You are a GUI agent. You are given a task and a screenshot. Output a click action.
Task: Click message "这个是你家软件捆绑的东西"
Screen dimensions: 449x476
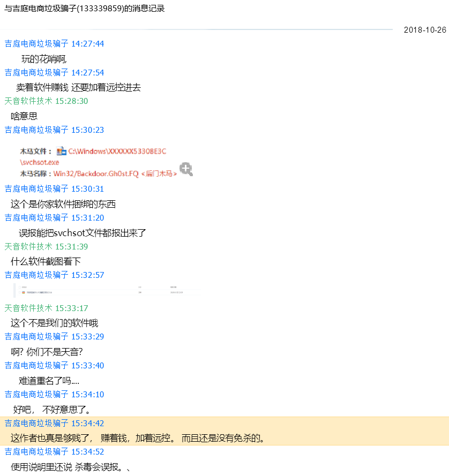point(63,203)
